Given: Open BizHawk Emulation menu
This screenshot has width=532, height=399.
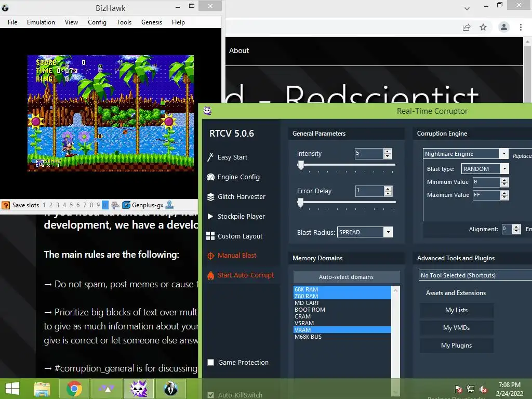Looking at the screenshot, I should tap(41, 22).
